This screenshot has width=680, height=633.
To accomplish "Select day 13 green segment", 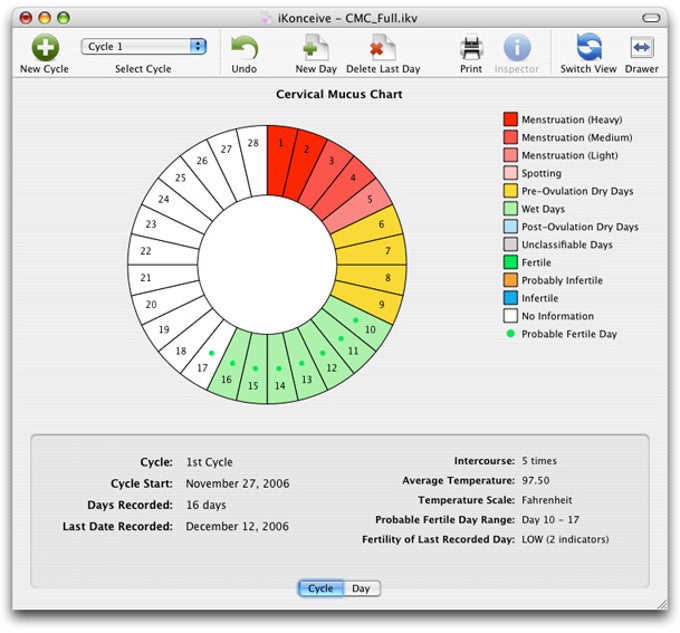I will tap(301, 364).
